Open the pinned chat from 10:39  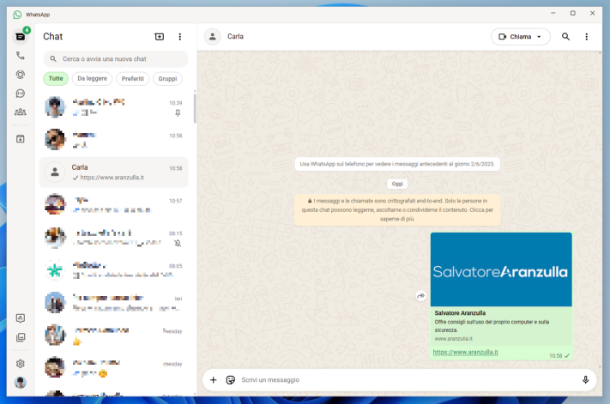[114, 107]
